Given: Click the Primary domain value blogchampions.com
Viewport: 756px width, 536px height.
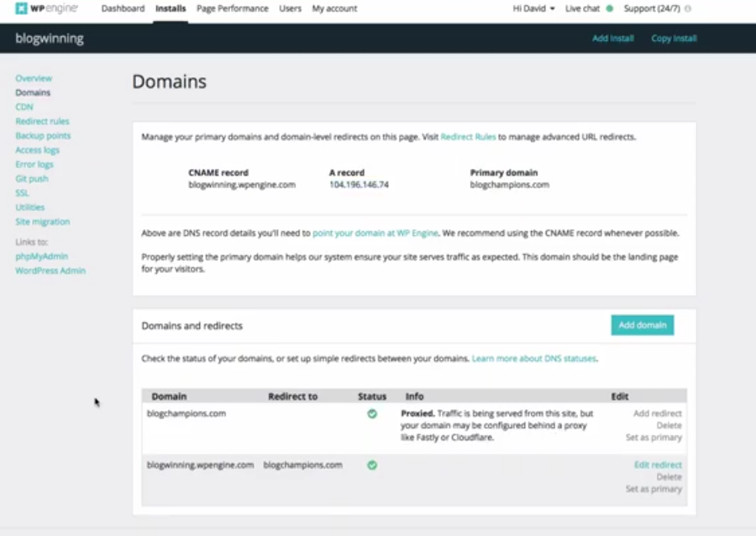Looking at the screenshot, I should [x=509, y=185].
